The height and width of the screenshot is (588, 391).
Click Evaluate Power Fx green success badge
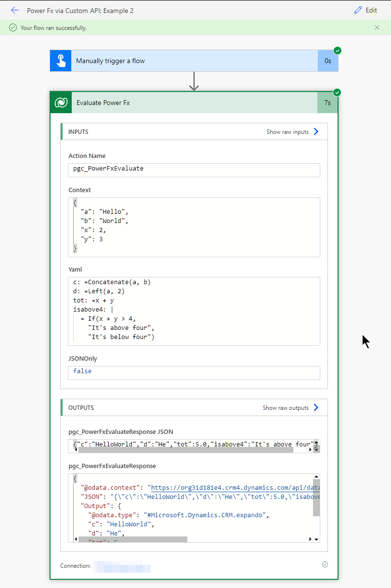point(337,92)
